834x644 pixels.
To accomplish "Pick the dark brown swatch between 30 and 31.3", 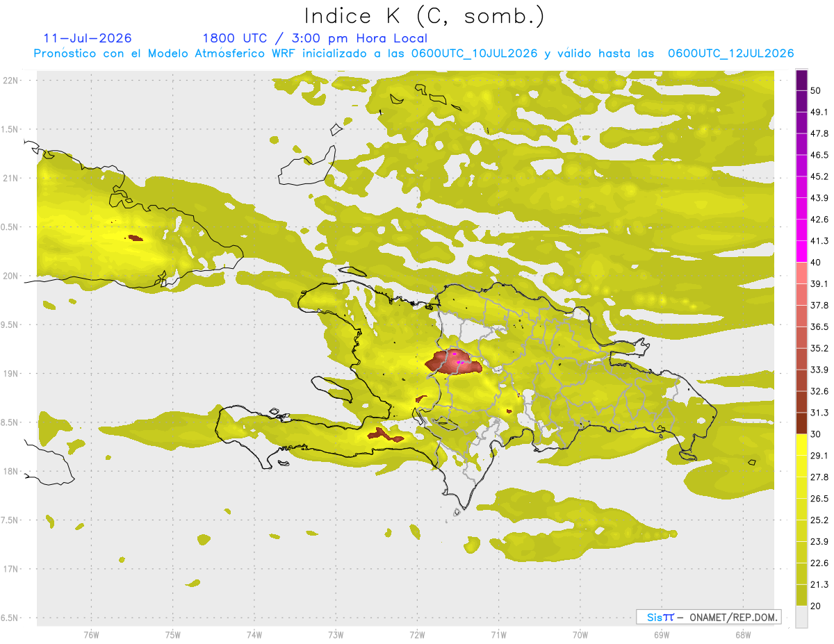I will point(801,423).
